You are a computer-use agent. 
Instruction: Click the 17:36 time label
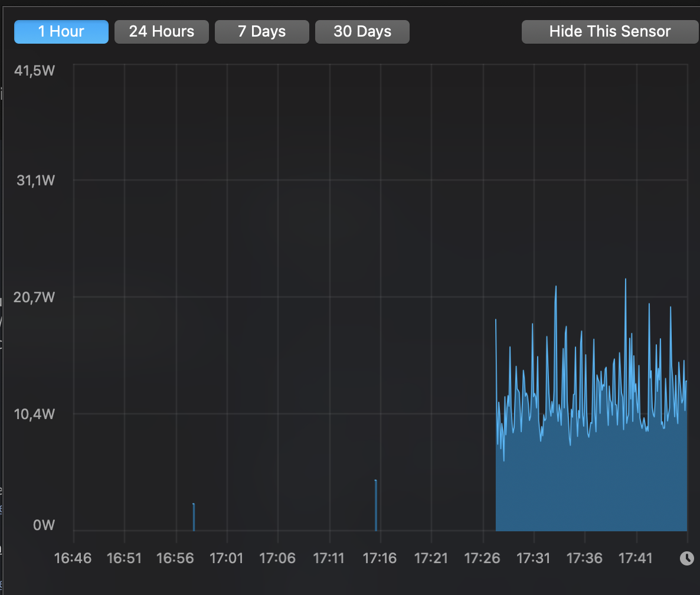(584, 558)
